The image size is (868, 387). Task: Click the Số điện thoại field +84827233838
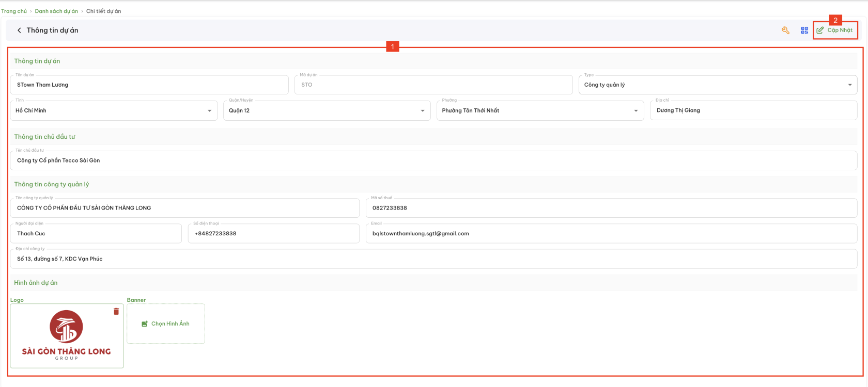click(x=273, y=233)
